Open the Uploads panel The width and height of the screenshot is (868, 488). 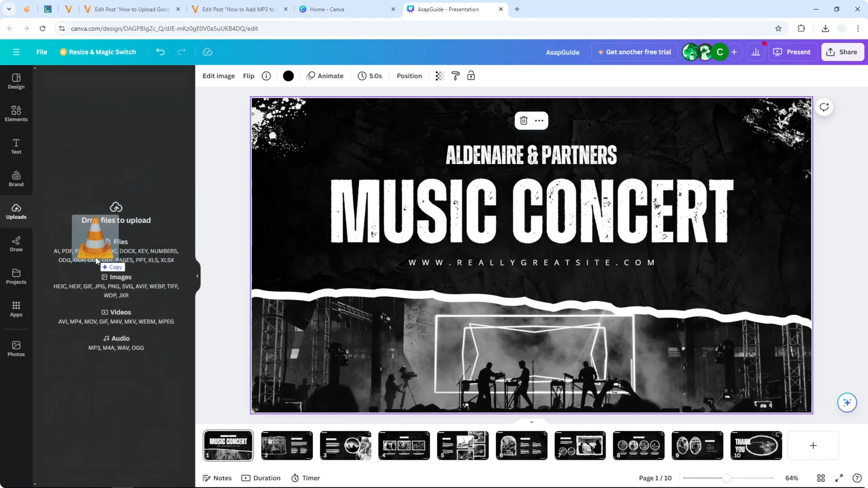pos(16,211)
